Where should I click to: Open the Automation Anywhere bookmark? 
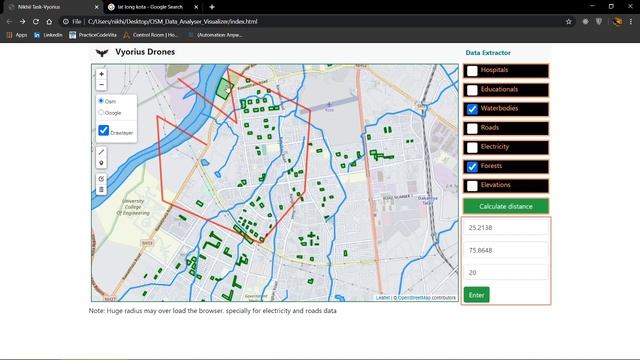click(215, 35)
